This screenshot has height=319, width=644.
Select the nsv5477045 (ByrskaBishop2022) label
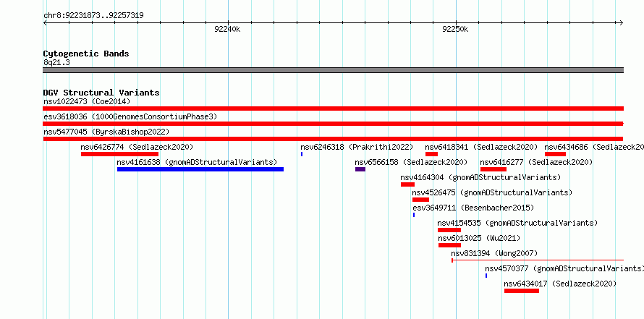click(106, 132)
